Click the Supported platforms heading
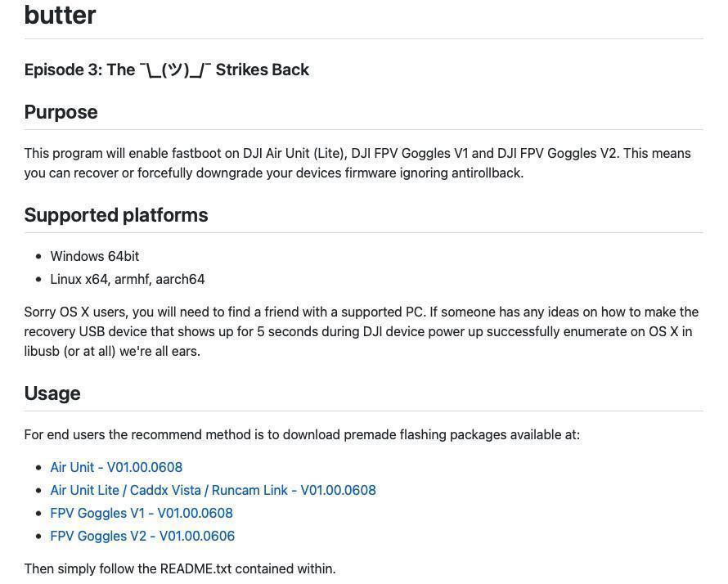The height and width of the screenshot is (584, 728). tap(116, 215)
